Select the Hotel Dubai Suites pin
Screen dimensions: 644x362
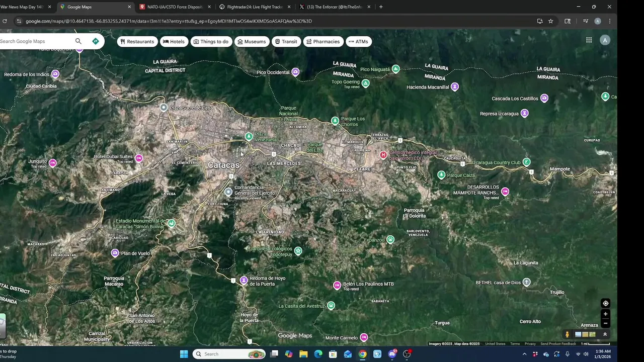[x=138, y=158]
